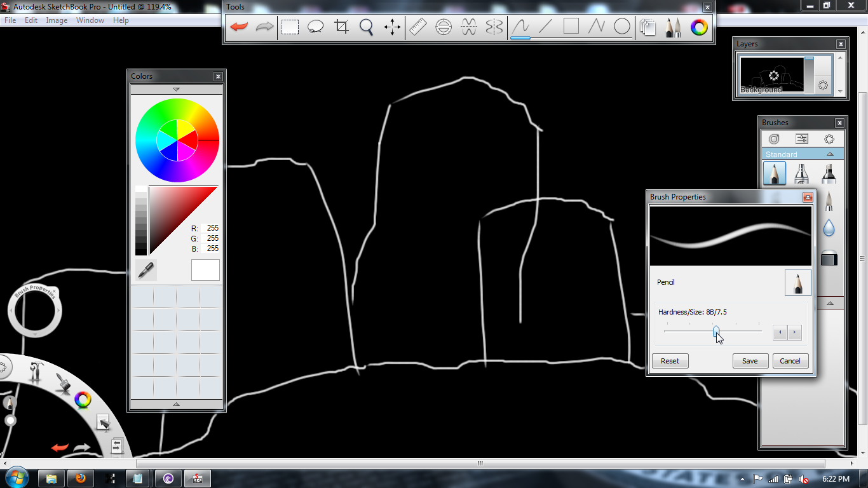Viewport: 868px width, 488px height.
Task: Collapse Colors panel swatches with up triangle
Action: coord(177,404)
